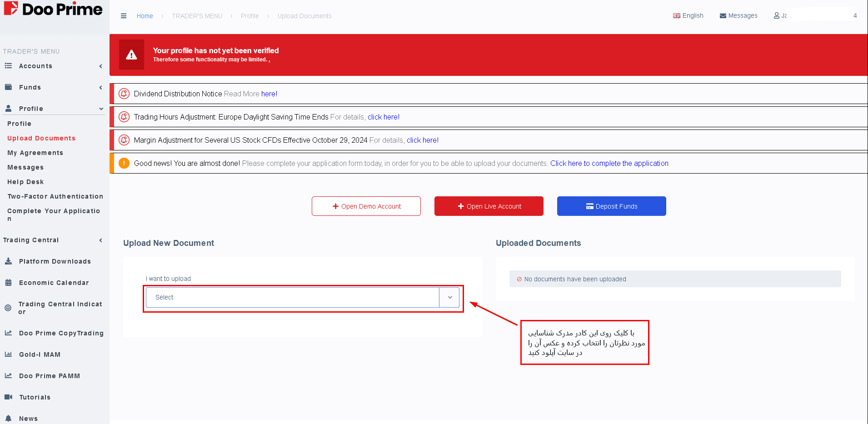Collapse the Profile menu chevron
This screenshot has height=424, width=868.
(101, 109)
